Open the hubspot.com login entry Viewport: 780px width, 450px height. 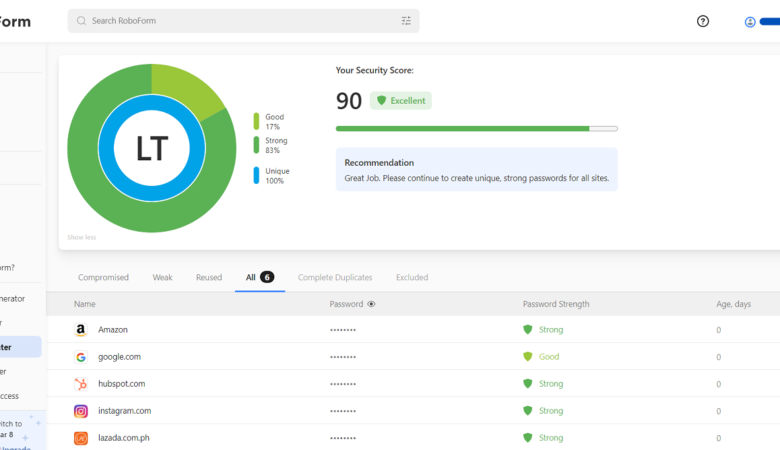point(121,384)
